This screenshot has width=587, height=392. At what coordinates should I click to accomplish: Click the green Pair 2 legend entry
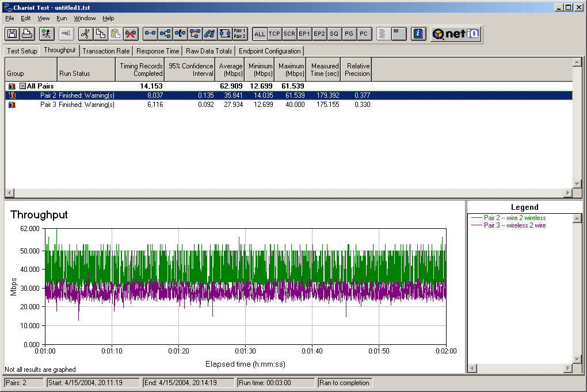point(514,218)
